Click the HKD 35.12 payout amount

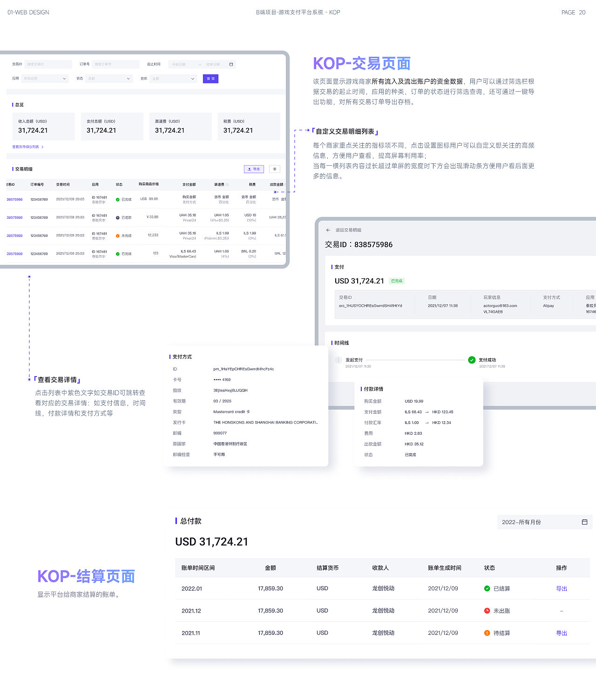point(414,444)
